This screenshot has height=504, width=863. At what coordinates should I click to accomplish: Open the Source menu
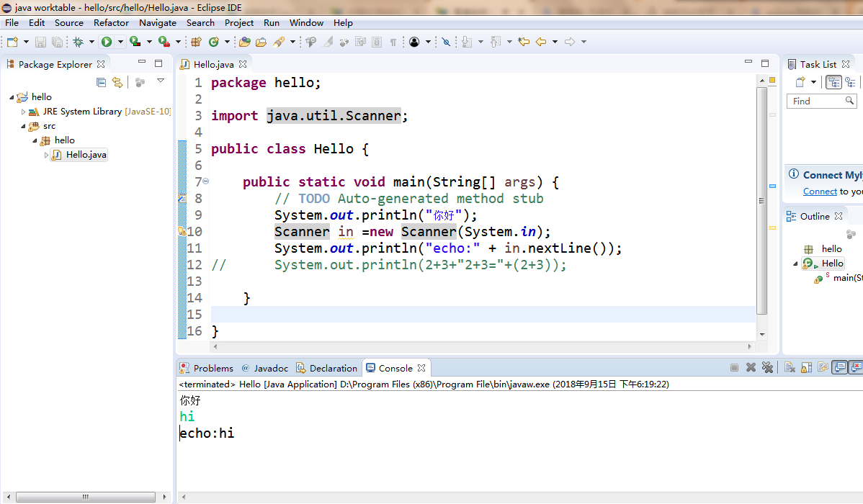(69, 22)
